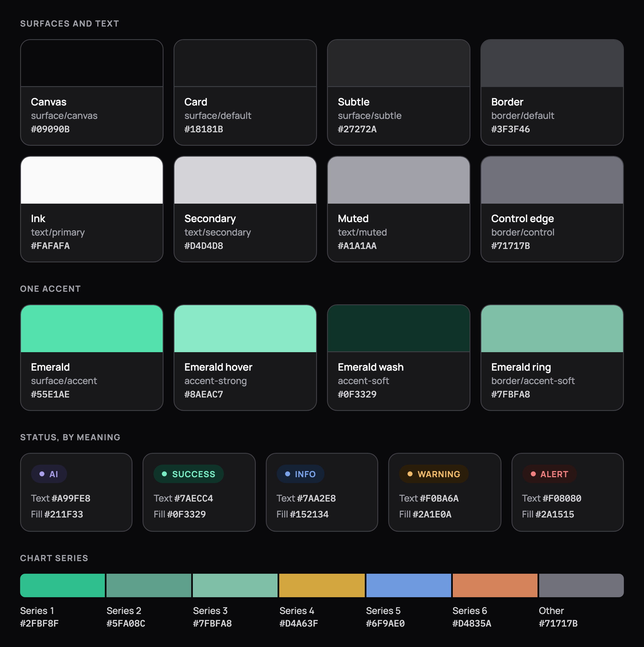Select the INFO status badge
The width and height of the screenshot is (644, 647).
click(x=300, y=474)
